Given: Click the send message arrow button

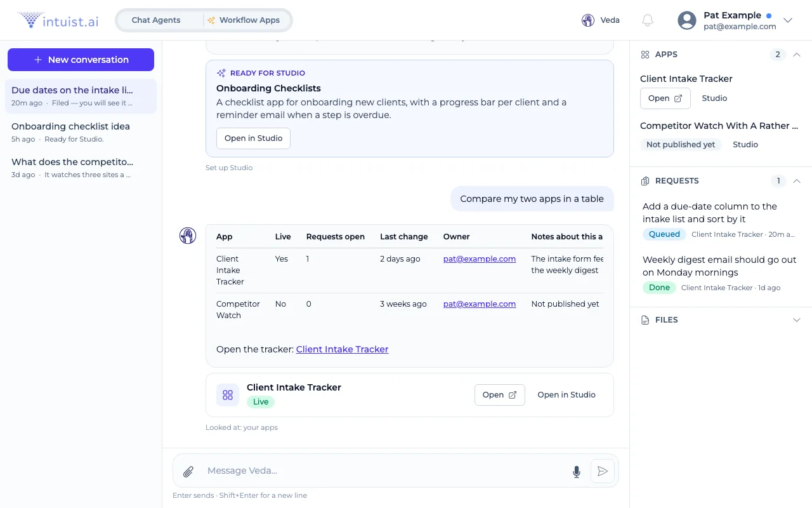Looking at the screenshot, I should pos(603,471).
